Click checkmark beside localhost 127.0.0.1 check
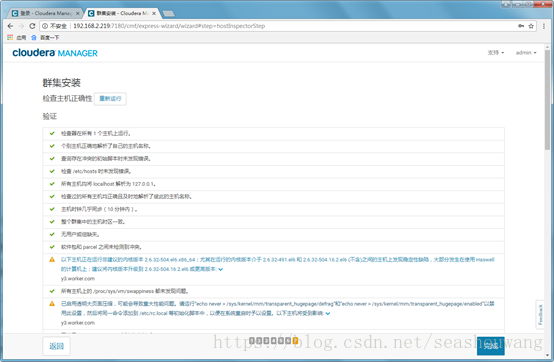Screen dimensions: 554x362 (x=52, y=184)
